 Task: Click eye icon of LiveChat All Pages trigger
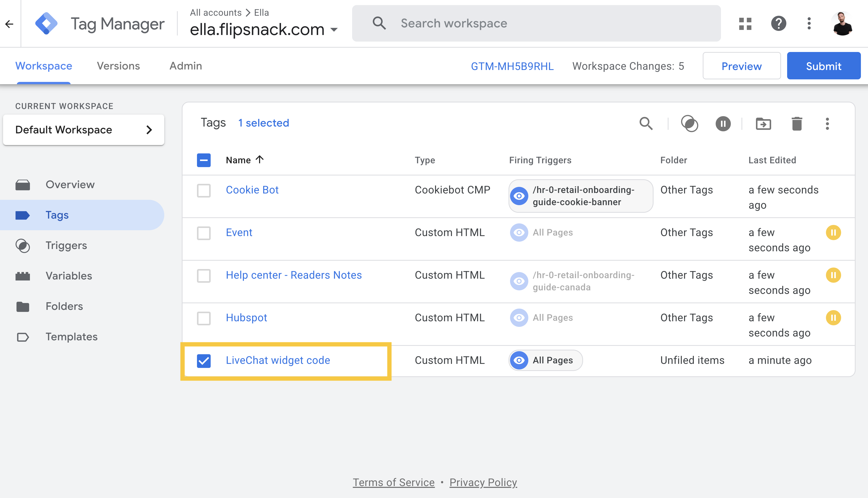(x=519, y=360)
